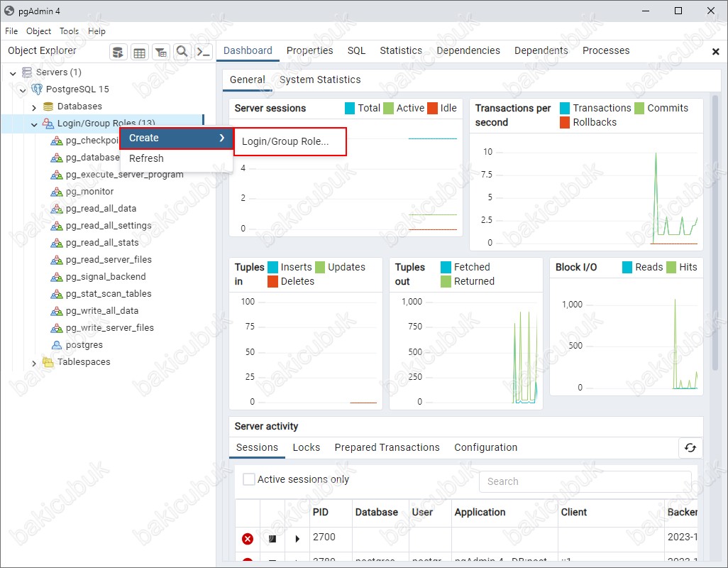
Task: Open the Query Tool from the Object Explorer toolbar
Action: click(x=118, y=52)
